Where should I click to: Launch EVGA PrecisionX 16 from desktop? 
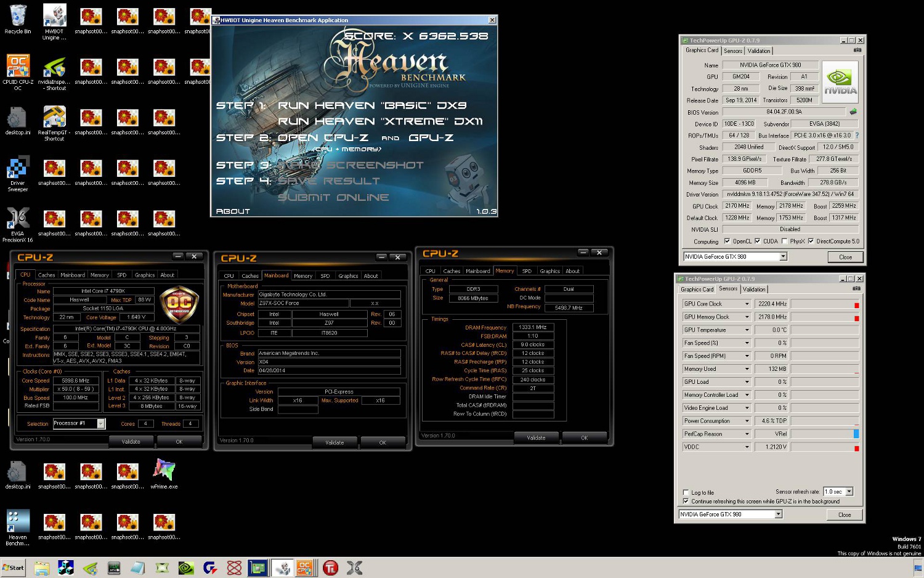click(18, 224)
